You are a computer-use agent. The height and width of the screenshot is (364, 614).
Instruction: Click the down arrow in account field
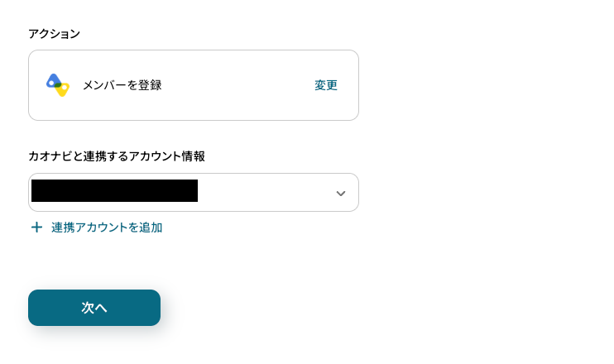[x=340, y=193]
